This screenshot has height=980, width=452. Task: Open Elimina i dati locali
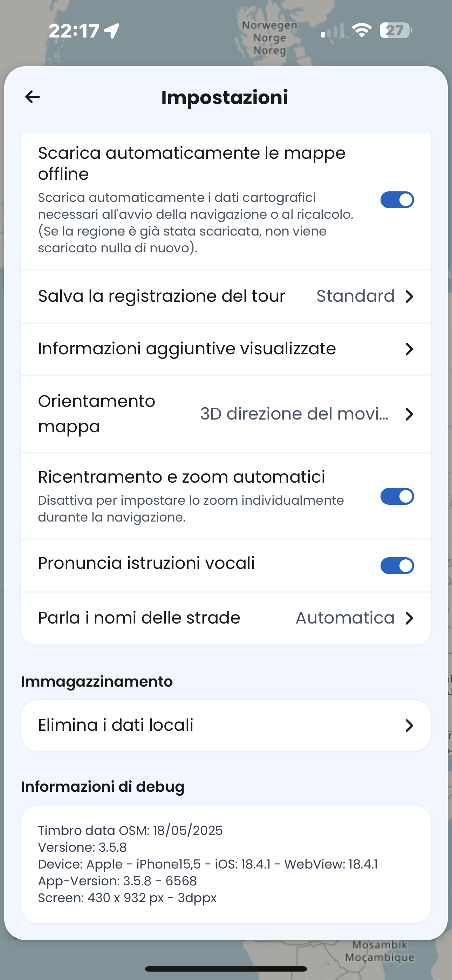coord(226,726)
